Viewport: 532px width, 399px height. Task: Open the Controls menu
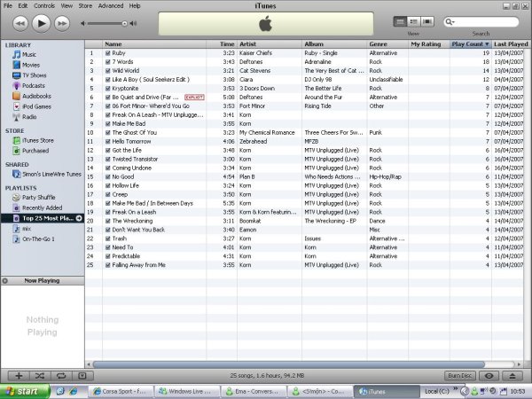(43, 5)
